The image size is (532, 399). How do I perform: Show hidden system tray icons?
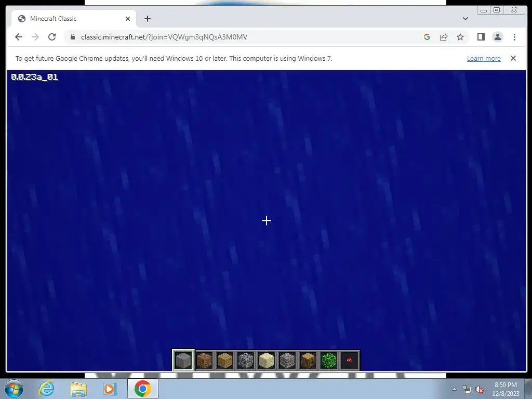(x=454, y=389)
